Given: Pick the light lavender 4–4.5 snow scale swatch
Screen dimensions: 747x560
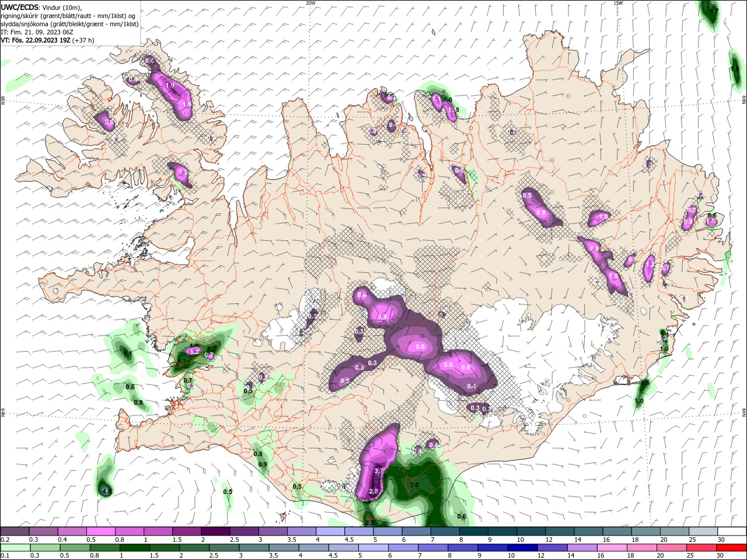Looking at the screenshot, I should click(330, 531).
